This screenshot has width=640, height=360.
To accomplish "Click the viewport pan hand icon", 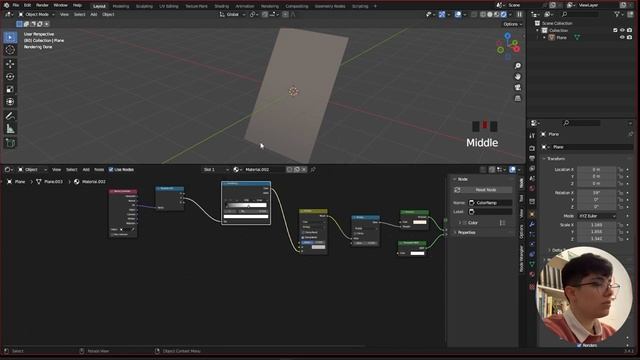I will (x=518, y=77).
